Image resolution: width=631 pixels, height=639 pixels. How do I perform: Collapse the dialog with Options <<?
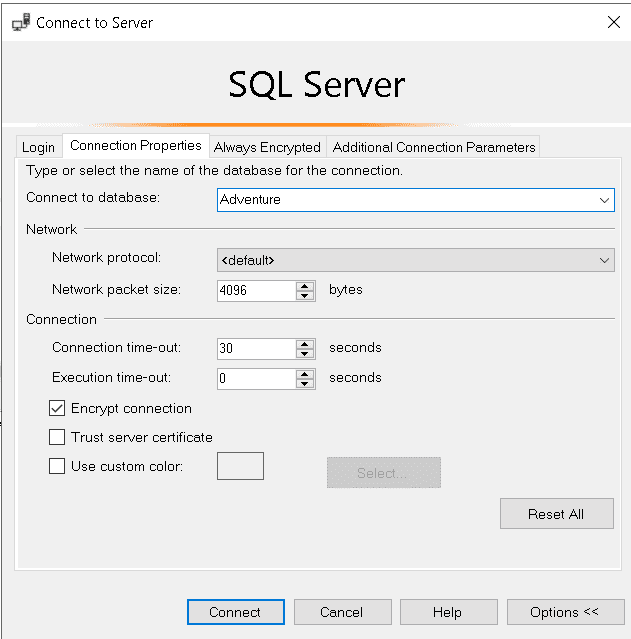point(565,612)
